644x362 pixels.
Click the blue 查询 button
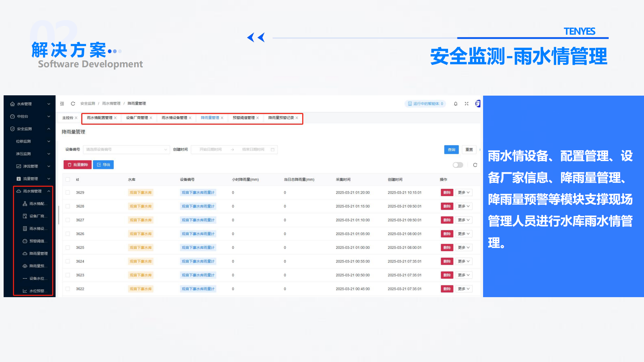[x=451, y=150]
